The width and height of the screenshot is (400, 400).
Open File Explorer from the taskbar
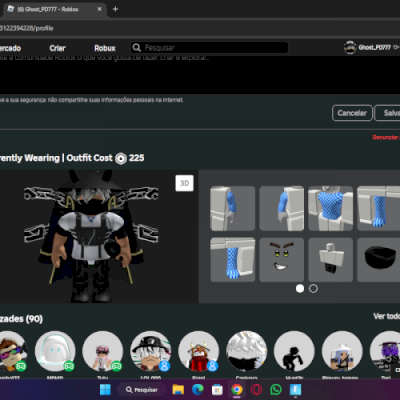(178, 389)
